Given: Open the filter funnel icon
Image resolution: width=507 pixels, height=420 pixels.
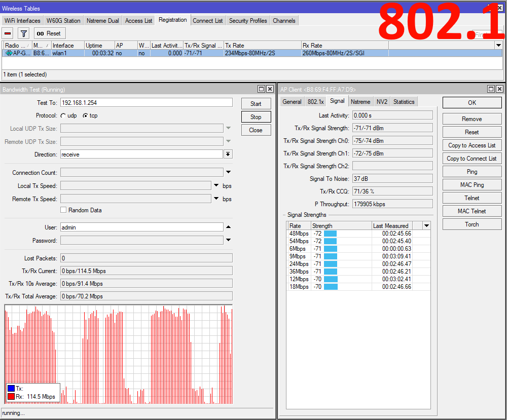Looking at the screenshot, I should click(24, 33).
